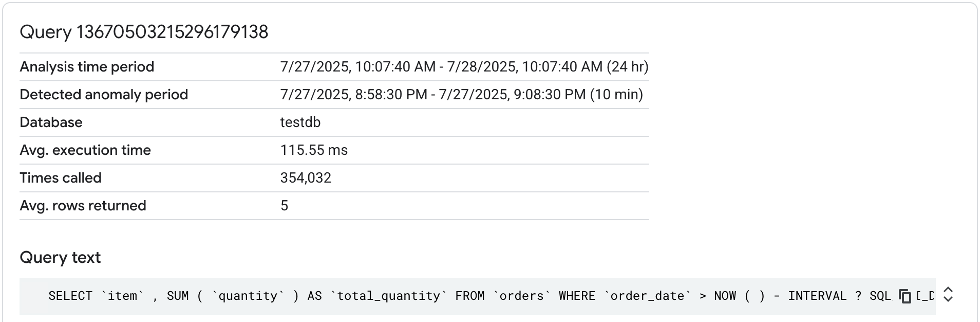This screenshot has width=980, height=322.
Task: Click the Query text section header
Action: click(60, 257)
